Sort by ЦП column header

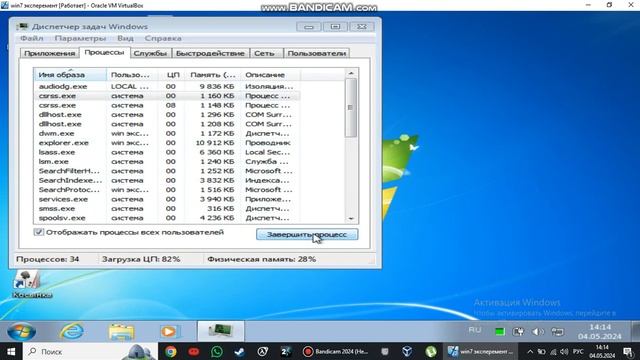tap(171, 75)
